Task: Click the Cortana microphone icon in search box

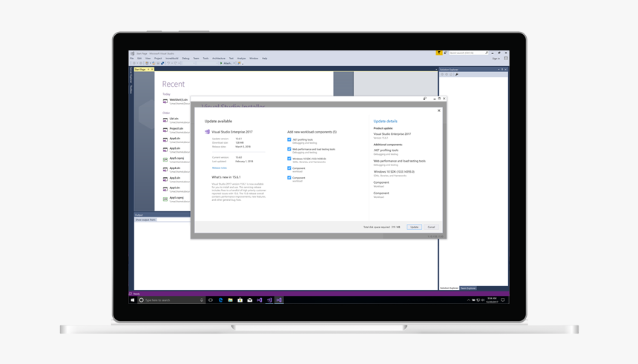Action: click(201, 300)
